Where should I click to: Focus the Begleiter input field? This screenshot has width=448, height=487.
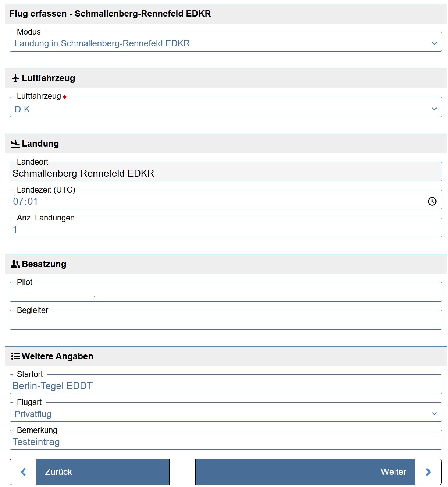(225, 321)
